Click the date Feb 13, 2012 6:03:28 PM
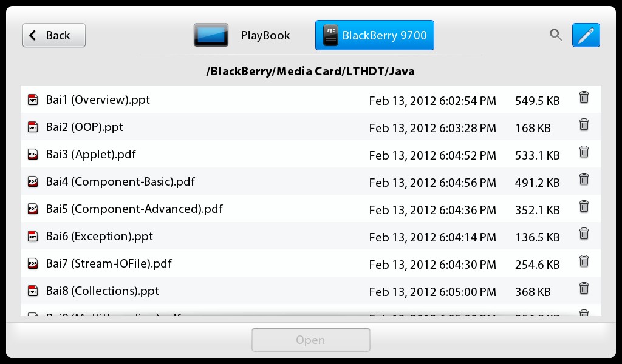The height and width of the screenshot is (364, 622). (x=432, y=129)
